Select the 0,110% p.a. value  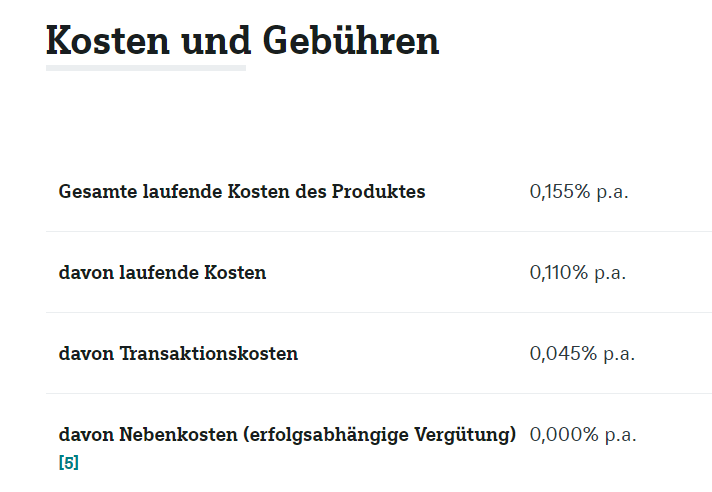click(578, 273)
